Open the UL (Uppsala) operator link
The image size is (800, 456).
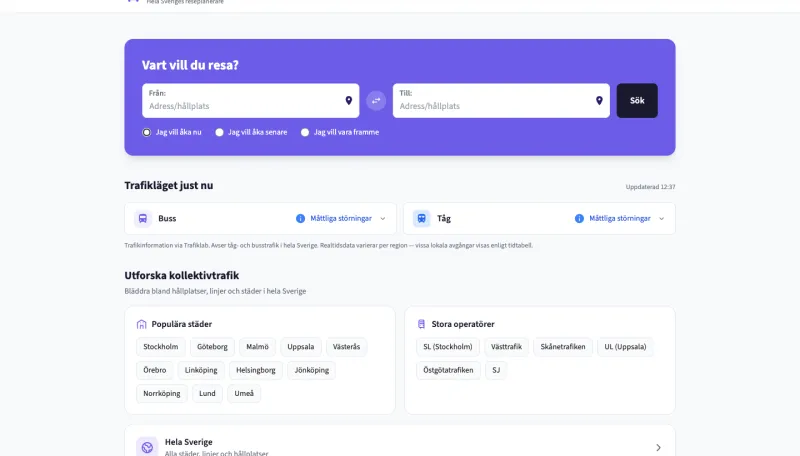(625, 347)
